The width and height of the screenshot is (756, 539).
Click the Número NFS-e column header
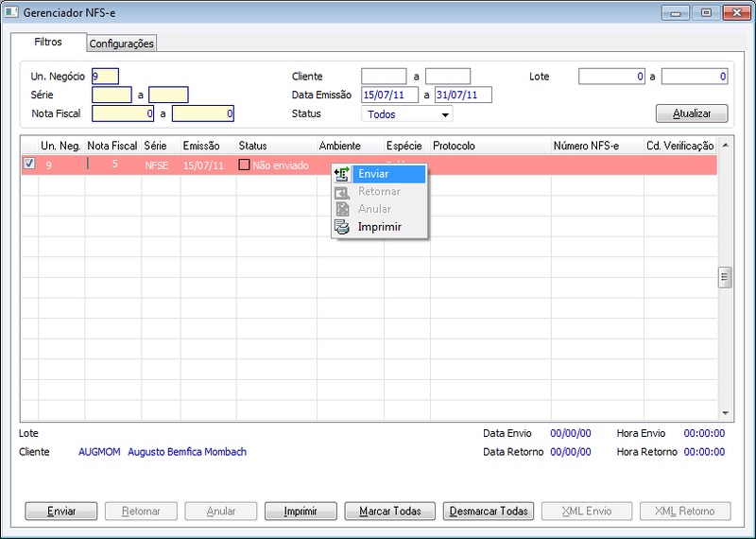(597, 146)
